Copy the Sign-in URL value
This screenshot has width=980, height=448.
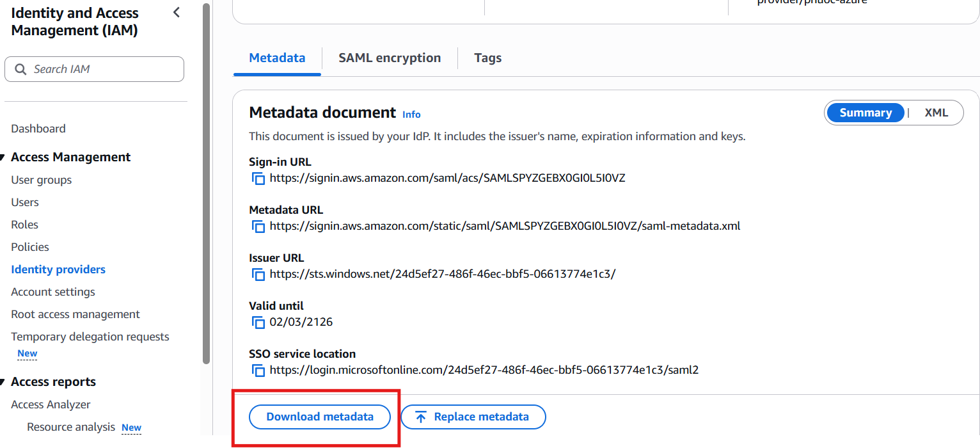click(258, 179)
